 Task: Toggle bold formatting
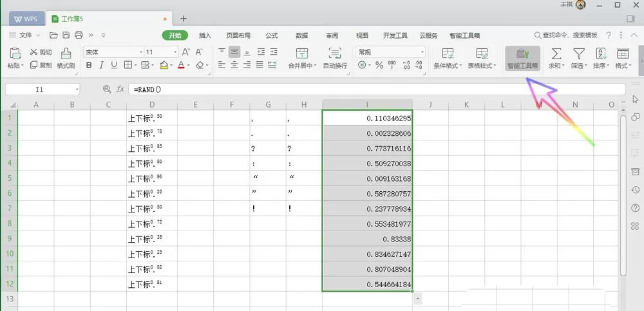pyautogui.click(x=89, y=65)
